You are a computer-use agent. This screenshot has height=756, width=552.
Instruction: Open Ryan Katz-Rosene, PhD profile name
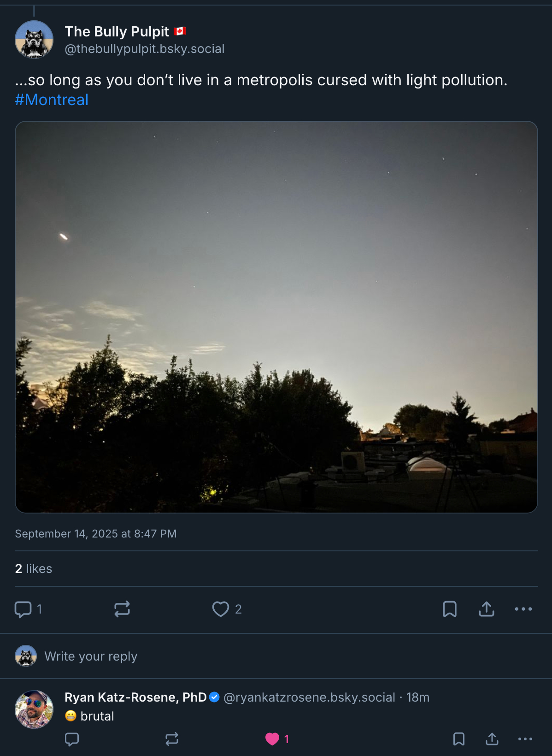click(x=135, y=697)
